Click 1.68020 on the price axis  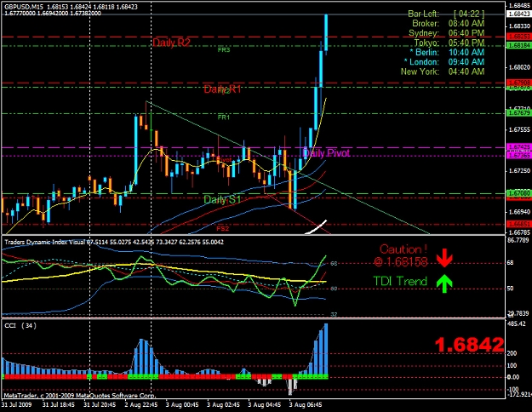tap(519, 67)
